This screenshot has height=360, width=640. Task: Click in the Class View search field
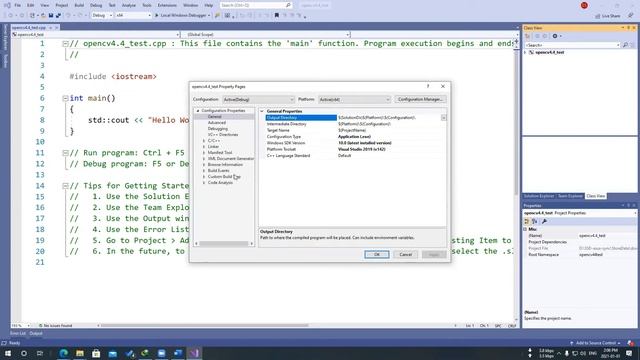pyautogui.click(x=572, y=45)
